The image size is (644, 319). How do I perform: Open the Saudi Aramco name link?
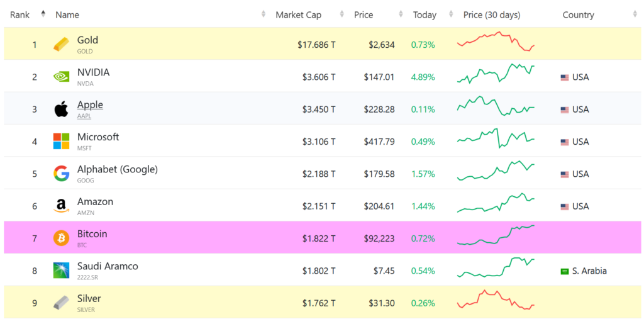108,266
